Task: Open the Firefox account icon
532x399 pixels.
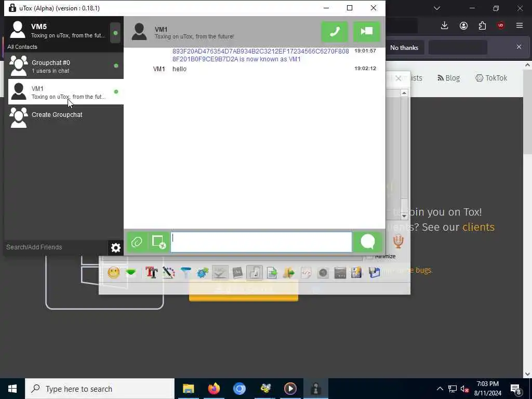Action: coord(463,25)
